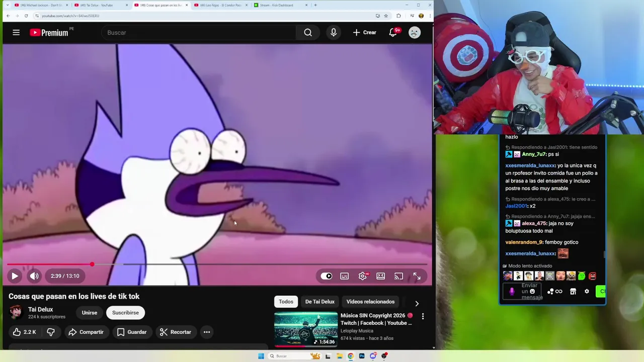Image resolution: width=644 pixels, height=362 pixels.
Task: Go back in Chrome browser
Action: pos(8,16)
